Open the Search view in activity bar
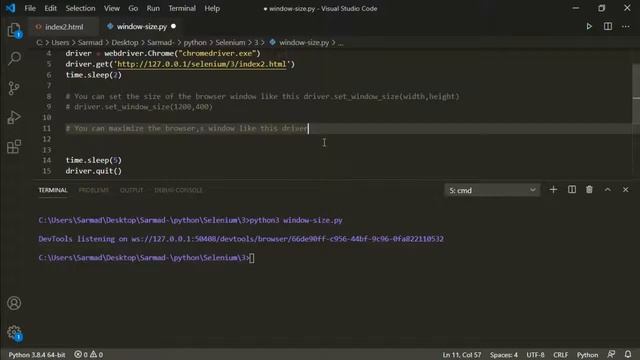 (x=14, y=58)
